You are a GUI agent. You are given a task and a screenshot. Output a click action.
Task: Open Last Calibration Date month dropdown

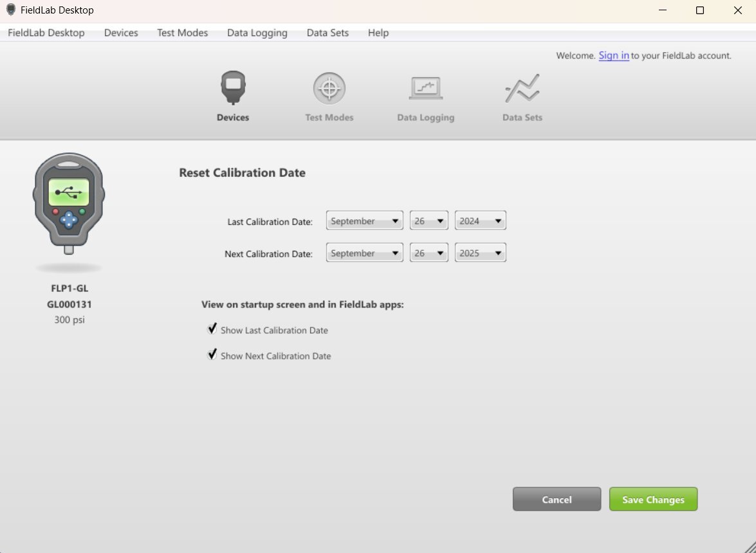365,221
